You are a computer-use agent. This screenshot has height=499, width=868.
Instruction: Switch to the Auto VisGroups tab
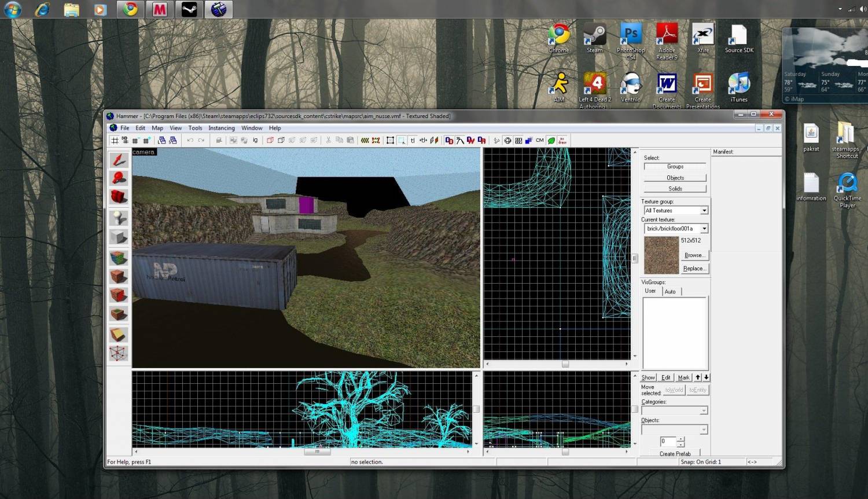(x=670, y=292)
